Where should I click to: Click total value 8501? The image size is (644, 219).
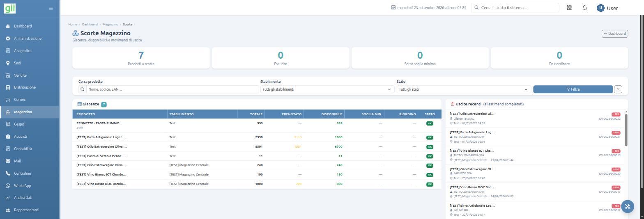click(259, 147)
